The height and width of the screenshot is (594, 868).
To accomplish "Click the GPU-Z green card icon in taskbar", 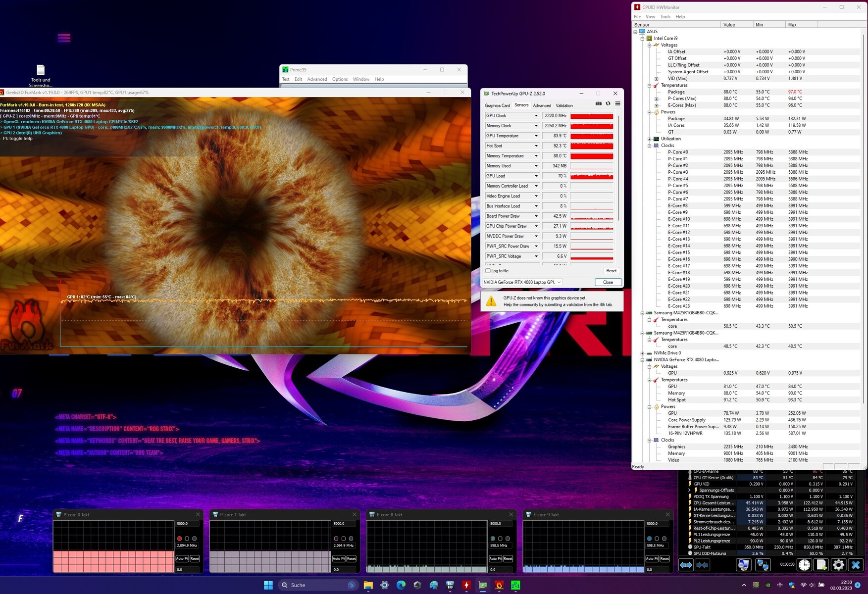I will (483, 585).
